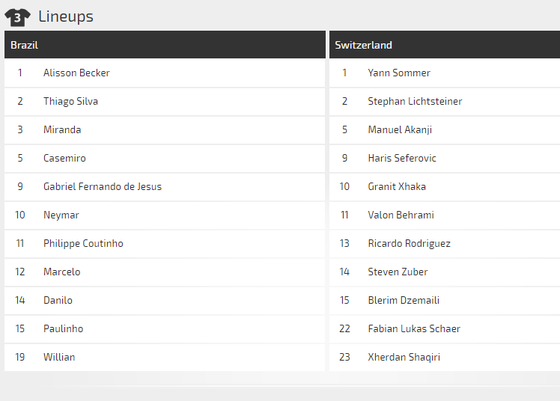Select the Brazil team header
560x401 pixels.
coord(165,45)
